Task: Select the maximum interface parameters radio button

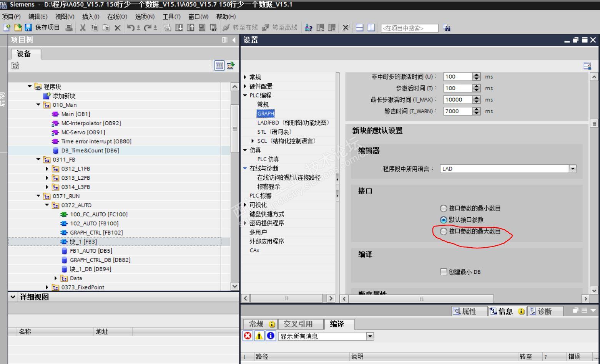Action: [x=444, y=231]
